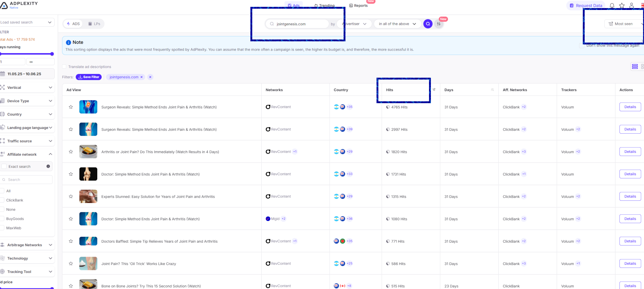Screen dimensions: 644x289
Task: Open thumbnail of Oil Trick ad
Action: pos(88,264)
